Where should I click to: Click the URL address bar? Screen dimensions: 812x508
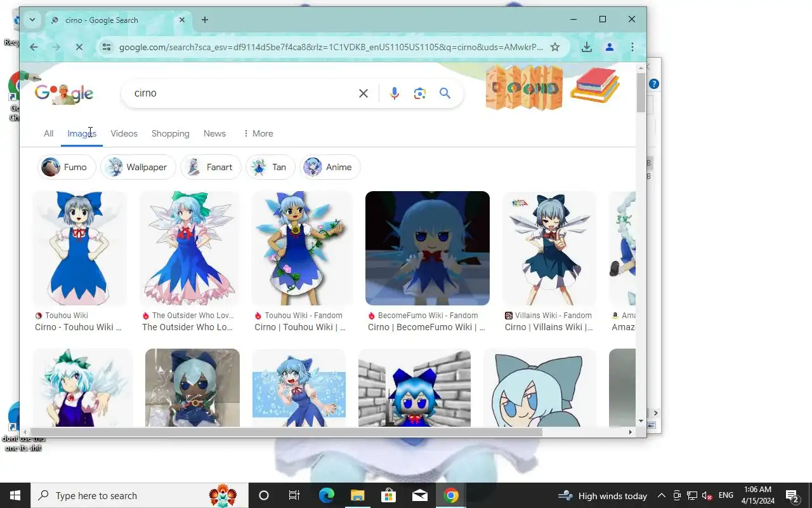tap(331, 47)
